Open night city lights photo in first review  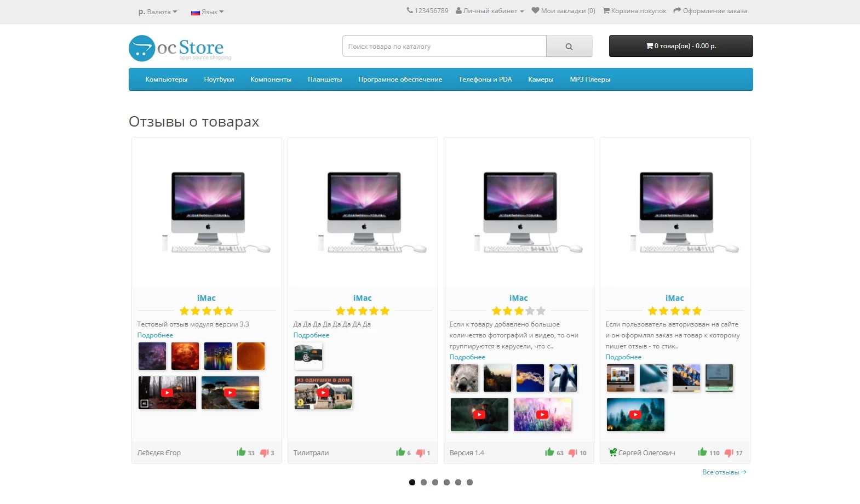218,356
